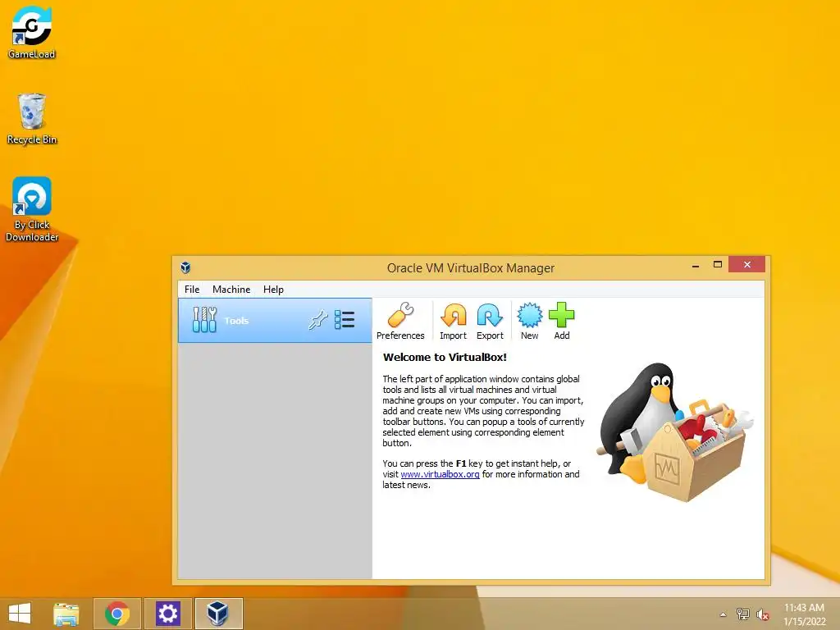Click the Windows Start button
Viewport: 840px width, 630px height.
pyautogui.click(x=20, y=614)
